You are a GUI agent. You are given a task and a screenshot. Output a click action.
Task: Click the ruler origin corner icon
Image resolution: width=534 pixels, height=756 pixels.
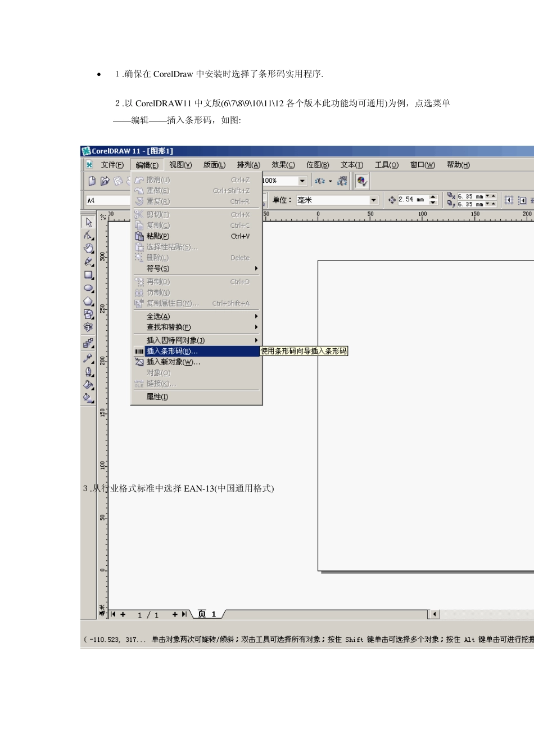pos(103,216)
